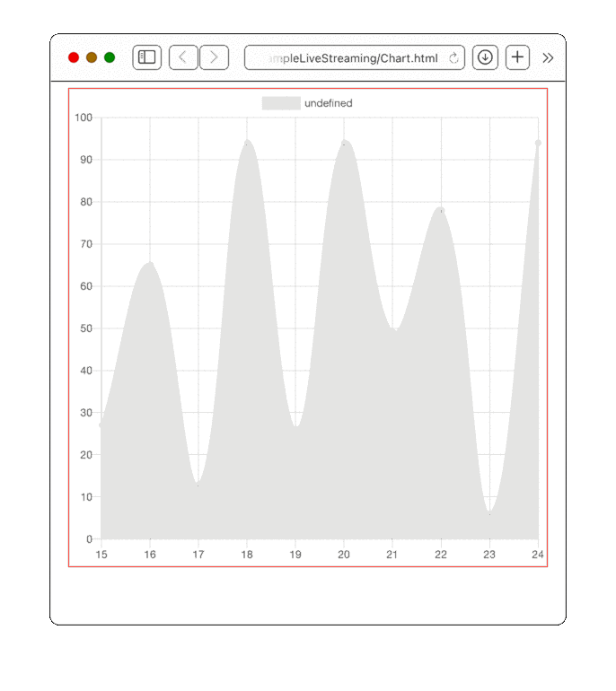This screenshot has height=691, width=616.
Task: Go forward to the next page
Action: [214, 57]
